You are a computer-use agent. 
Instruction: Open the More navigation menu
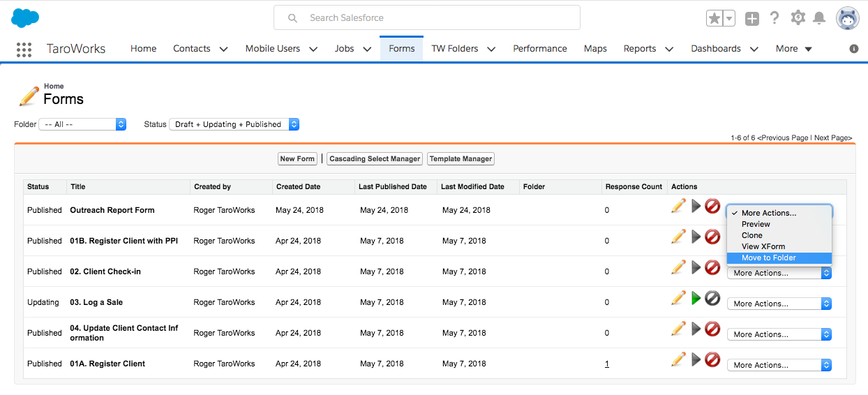[794, 49]
